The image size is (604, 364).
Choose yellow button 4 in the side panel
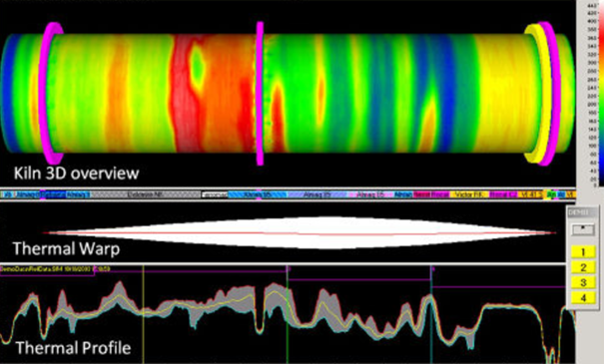583,297
